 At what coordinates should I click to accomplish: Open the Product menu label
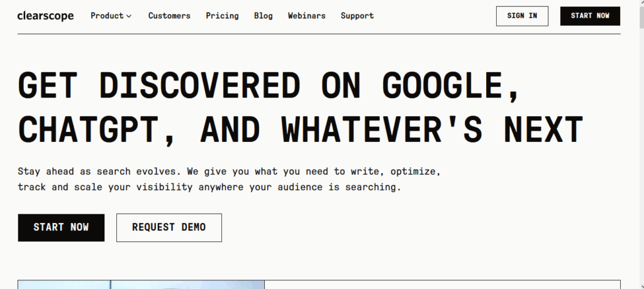[107, 16]
